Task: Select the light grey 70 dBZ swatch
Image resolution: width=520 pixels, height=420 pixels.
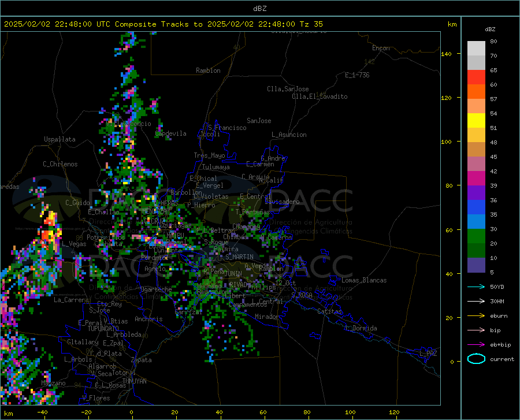Action: tap(476, 49)
